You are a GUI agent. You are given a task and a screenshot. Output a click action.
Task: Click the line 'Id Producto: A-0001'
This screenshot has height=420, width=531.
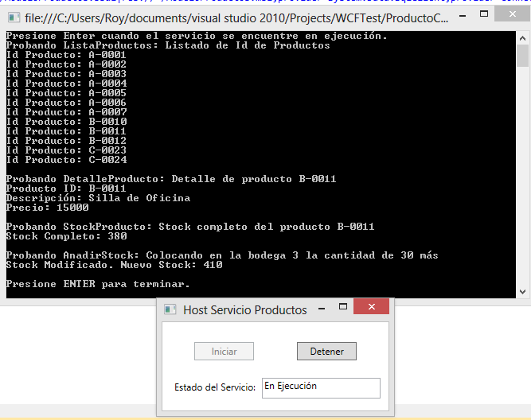[66, 55]
